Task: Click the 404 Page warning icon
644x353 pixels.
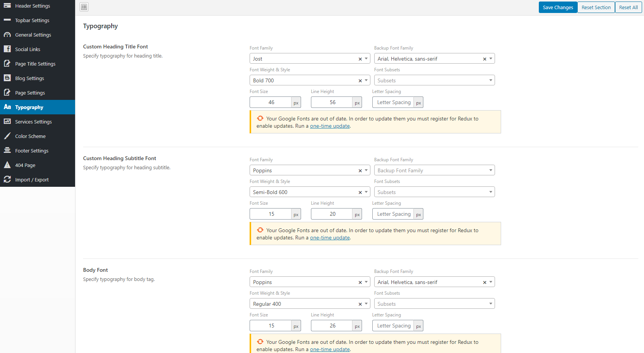Action: pyautogui.click(x=7, y=165)
